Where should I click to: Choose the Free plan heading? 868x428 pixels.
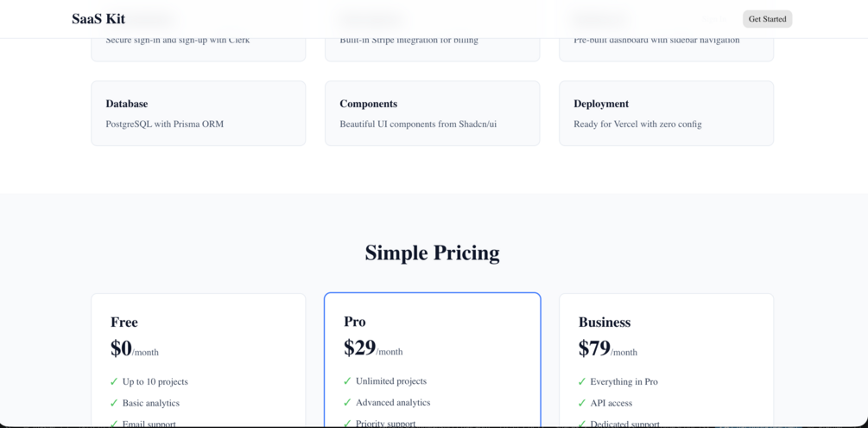(124, 323)
